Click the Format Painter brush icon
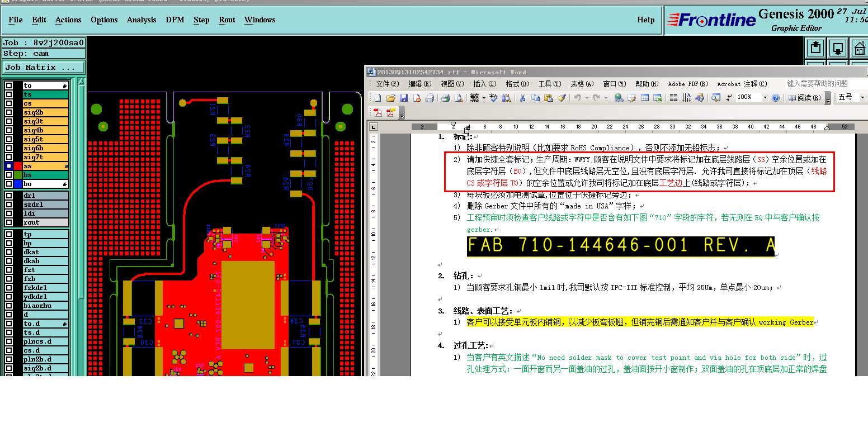 (562, 98)
